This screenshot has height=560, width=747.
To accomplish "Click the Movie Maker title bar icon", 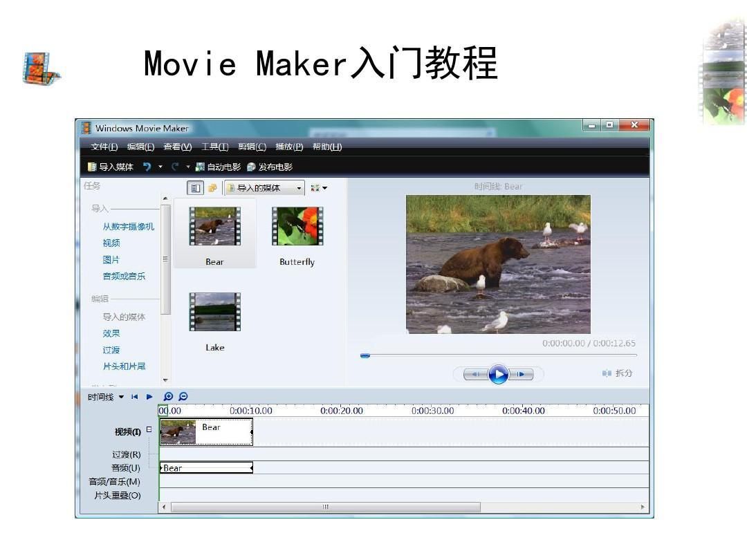I will pos(86,128).
